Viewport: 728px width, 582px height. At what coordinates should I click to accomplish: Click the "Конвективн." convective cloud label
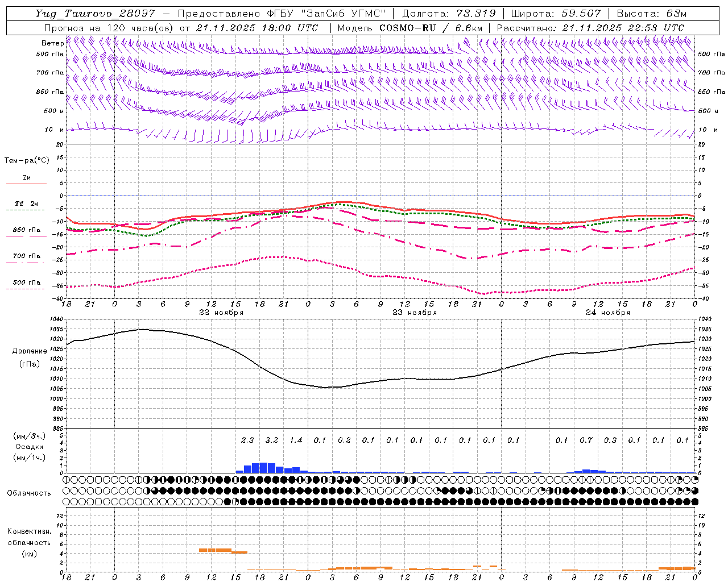click(x=29, y=531)
